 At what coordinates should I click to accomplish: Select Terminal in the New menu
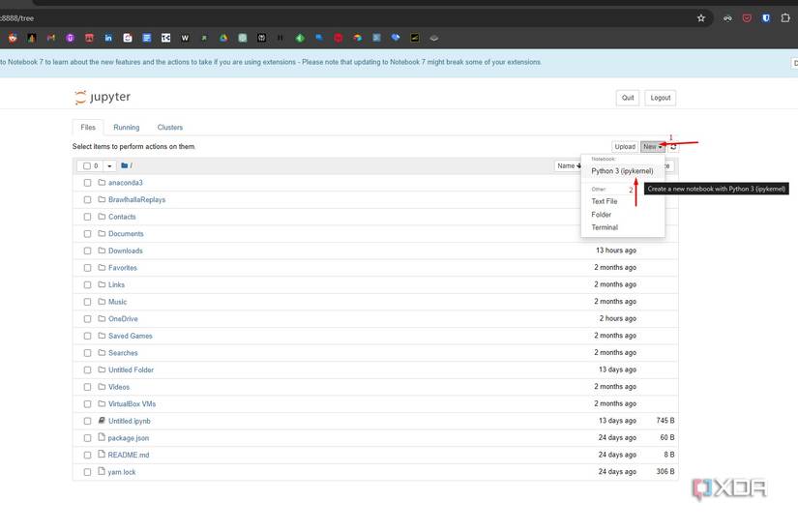coord(605,227)
